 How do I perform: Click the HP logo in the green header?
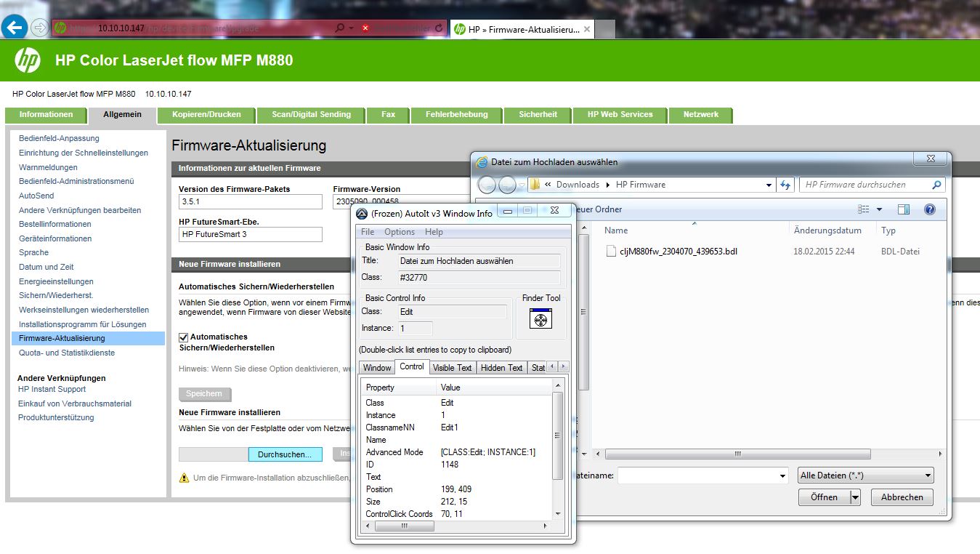[x=28, y=60]
